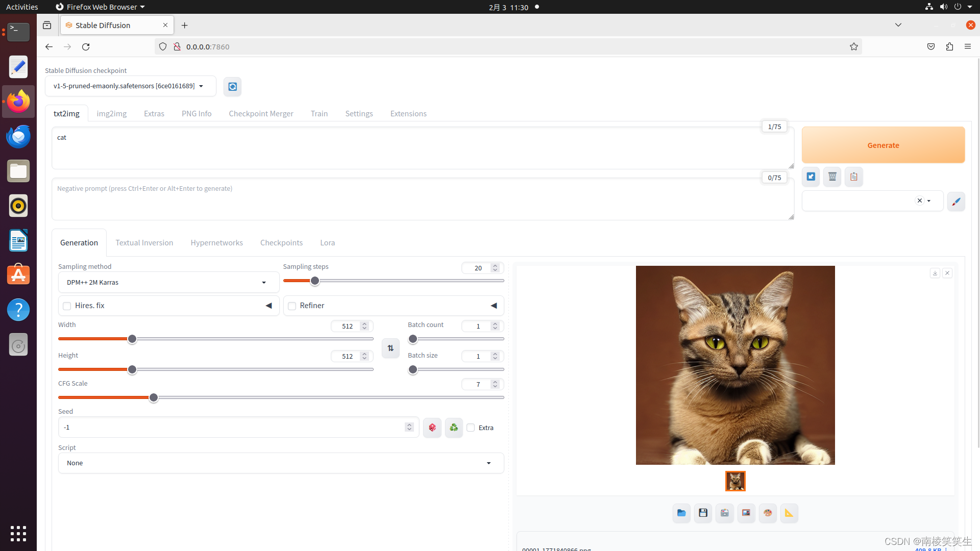Expand the Hires. fix section triangle
The image size is (980, 551).
click(x=268, y=306)
